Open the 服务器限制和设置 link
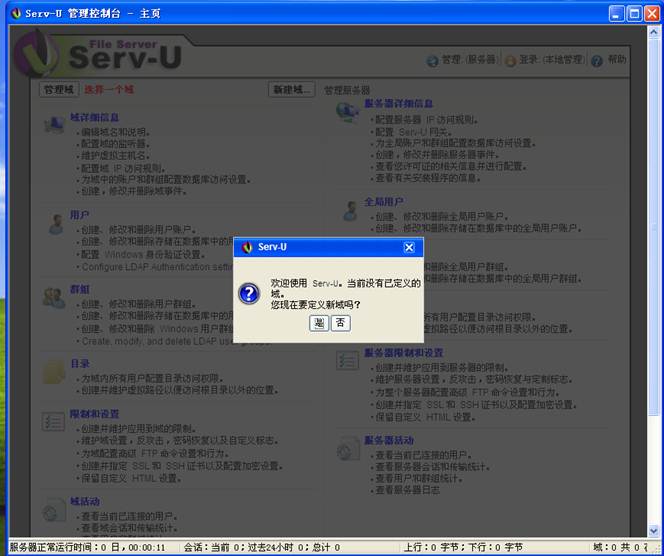 tap(404, 353)
